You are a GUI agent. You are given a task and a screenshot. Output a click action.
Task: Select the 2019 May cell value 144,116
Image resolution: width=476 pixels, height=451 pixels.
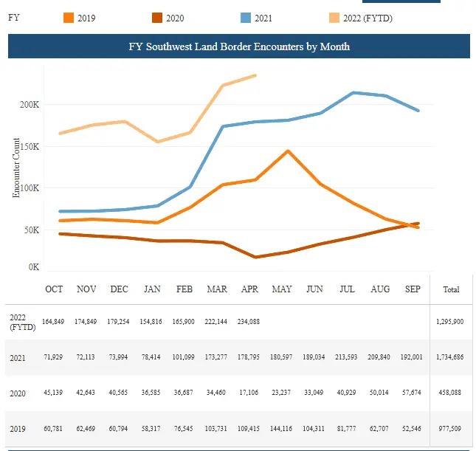click(x=281, y=430)
